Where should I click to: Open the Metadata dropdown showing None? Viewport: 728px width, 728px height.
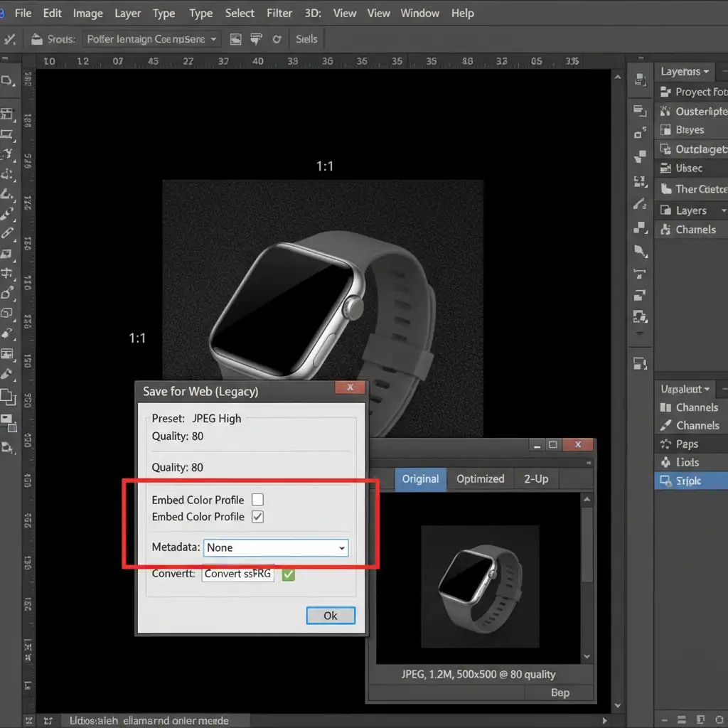[x=276, y=548]
